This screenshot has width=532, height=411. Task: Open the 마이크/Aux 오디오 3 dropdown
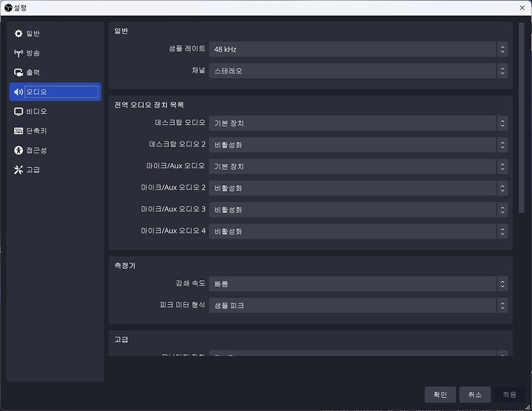coord(358,210)
